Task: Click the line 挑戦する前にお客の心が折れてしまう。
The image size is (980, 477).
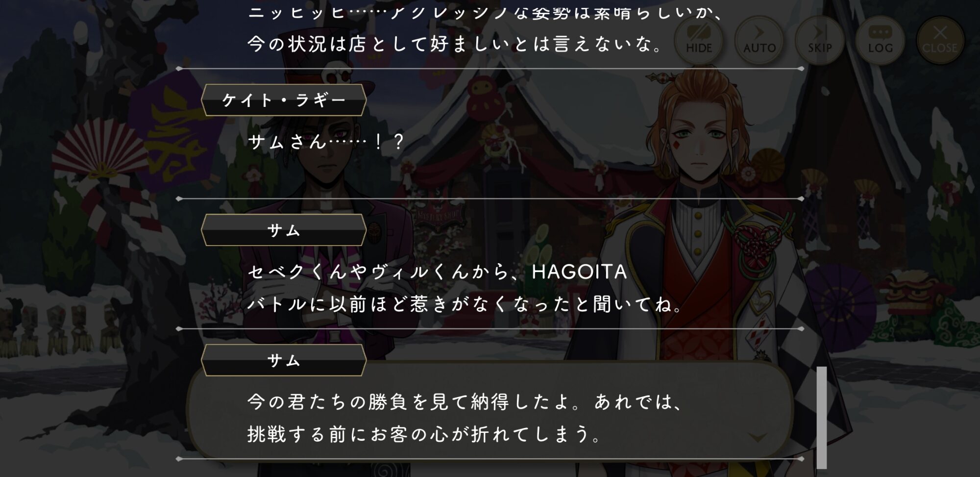Action: click(x=424, y=434)
